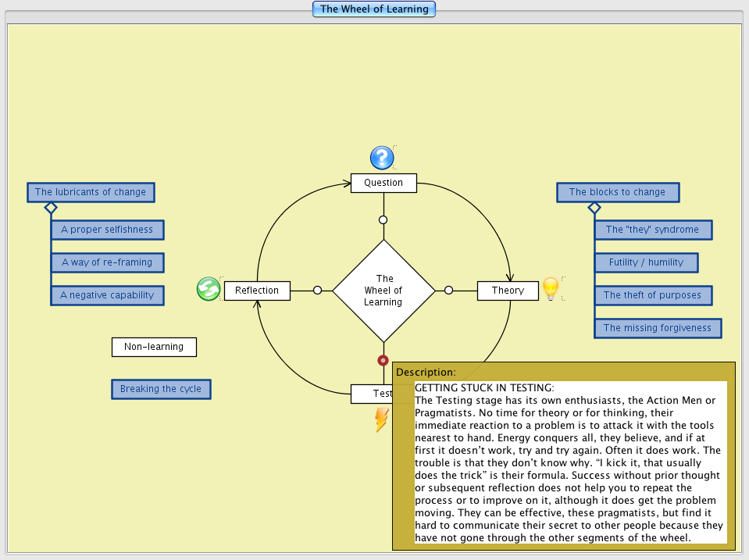Click the yellow light bulb icon
749x560 pixels.
coord(551,289)
